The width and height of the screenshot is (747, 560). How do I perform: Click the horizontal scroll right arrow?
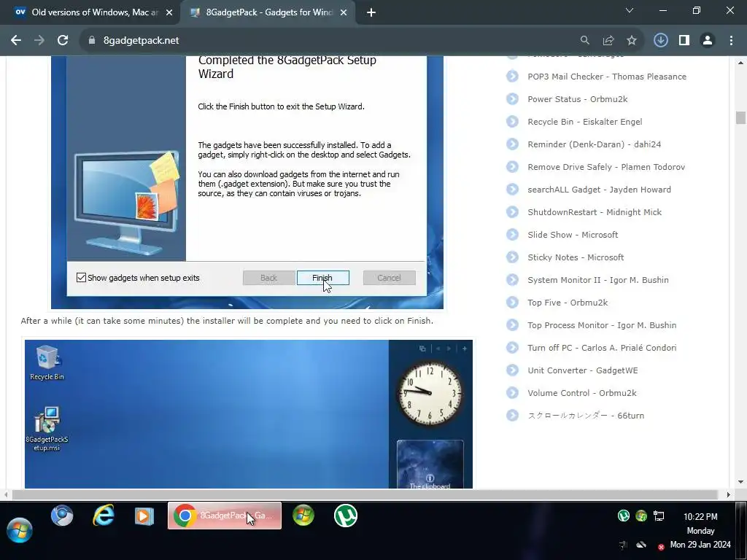728,495
